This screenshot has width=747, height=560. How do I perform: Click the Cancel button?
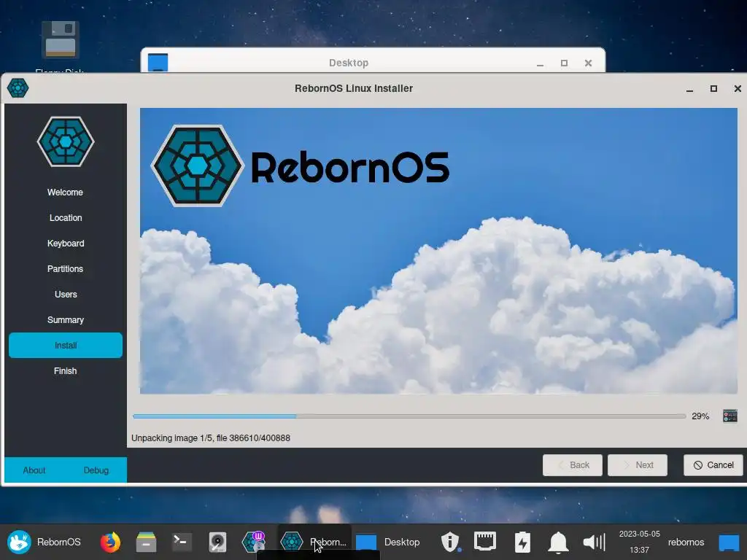(713, 465)
